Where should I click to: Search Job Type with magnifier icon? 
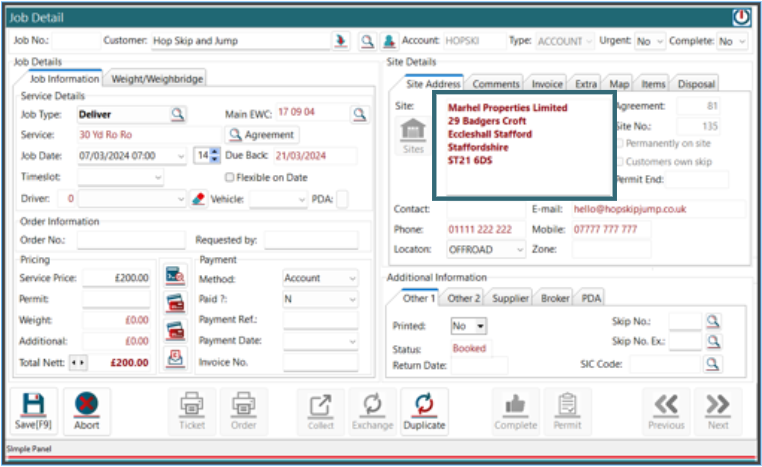tap(177, 114)
